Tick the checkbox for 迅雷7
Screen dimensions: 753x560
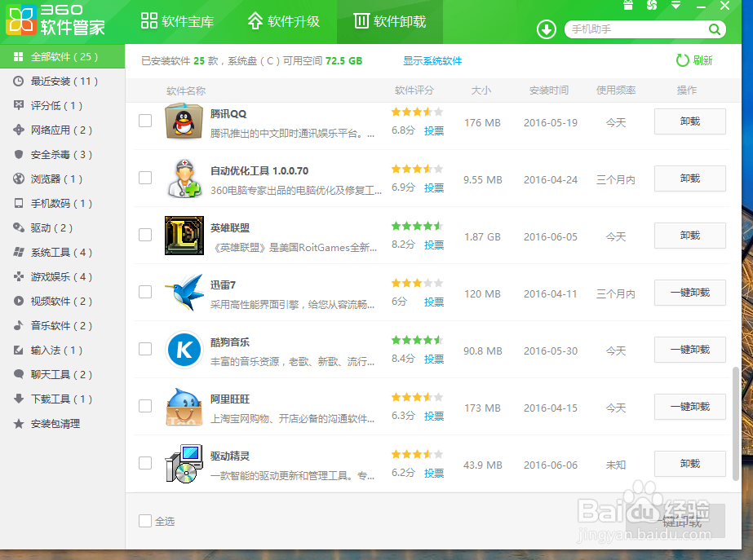click(x=145, y=292)
